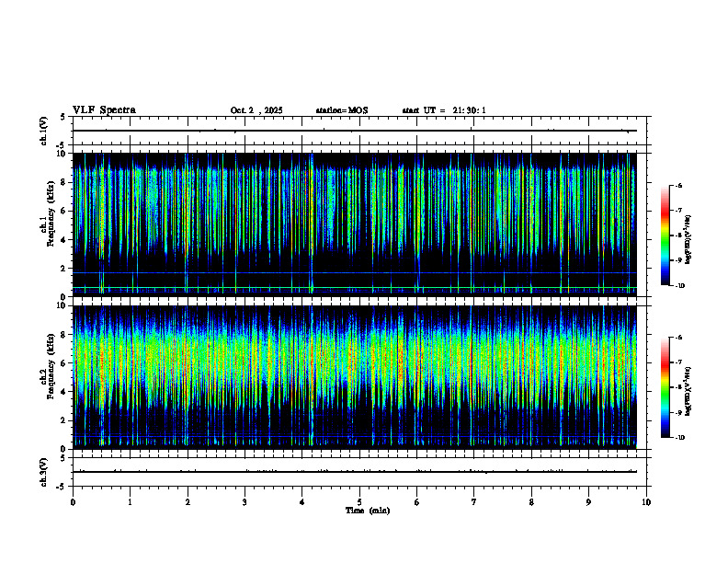Select the date text Oct. 2, 2025
Screen dimensions: 728x563
[256, 110]
